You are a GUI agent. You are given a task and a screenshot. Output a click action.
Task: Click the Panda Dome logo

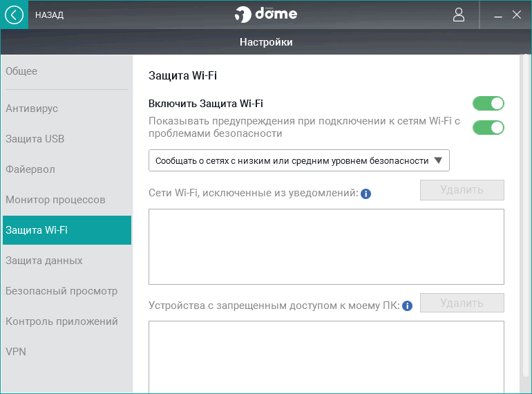266,15
